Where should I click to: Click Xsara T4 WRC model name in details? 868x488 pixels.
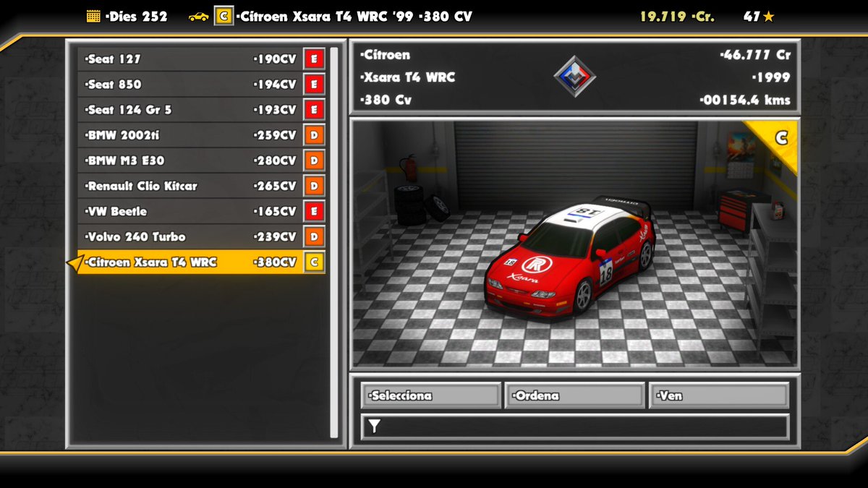407,77
